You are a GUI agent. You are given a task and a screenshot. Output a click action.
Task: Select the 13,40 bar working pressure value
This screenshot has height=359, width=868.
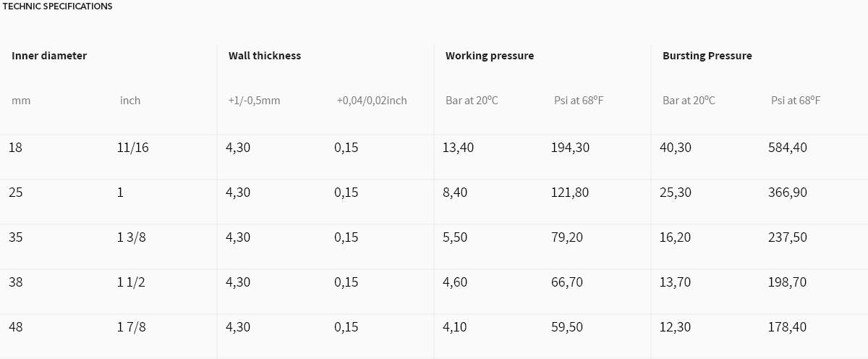coord(459,148)
